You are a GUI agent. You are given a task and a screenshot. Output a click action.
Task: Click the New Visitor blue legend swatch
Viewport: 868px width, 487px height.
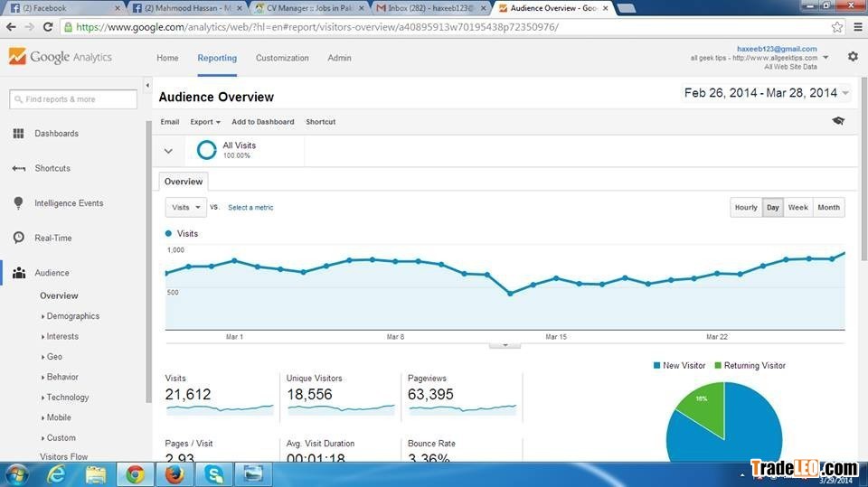[656, 365]
